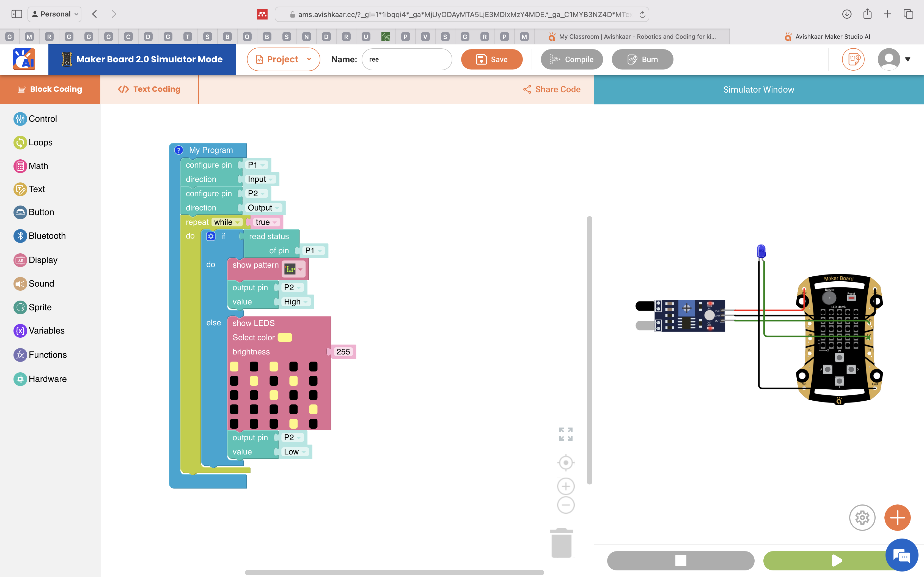The image size is (924, 577).
Task: Click the workspace zoom-in plus icon
Action: [565, 487]
